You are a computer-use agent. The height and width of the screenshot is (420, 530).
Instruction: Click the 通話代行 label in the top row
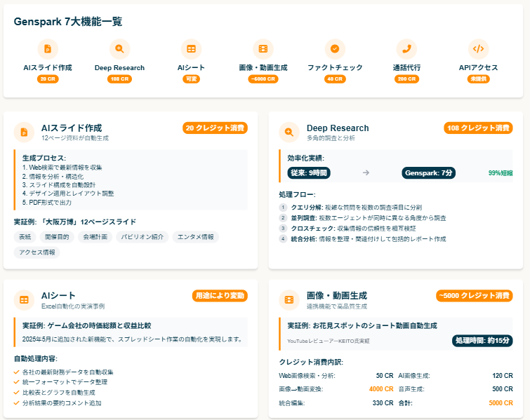[406, 68]
